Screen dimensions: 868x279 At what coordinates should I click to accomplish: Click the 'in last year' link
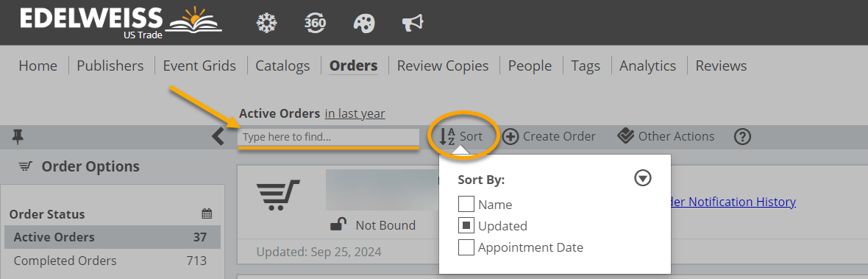tap(355, 113)
